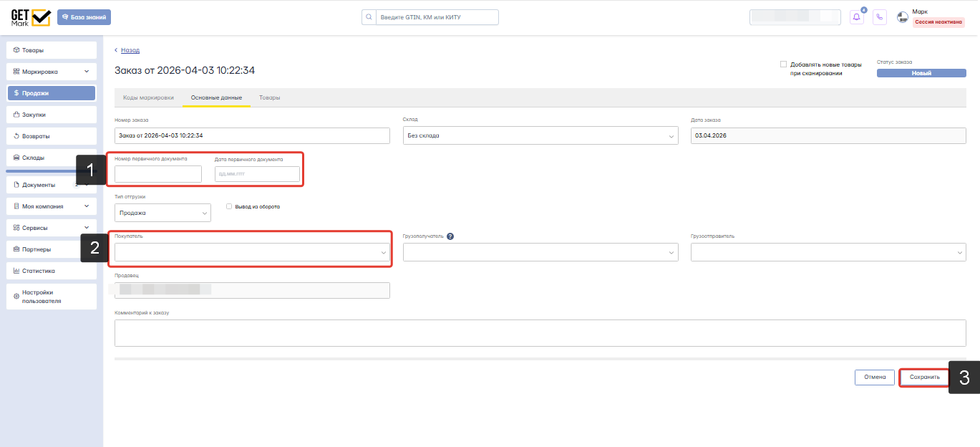The height and width of the screenshot is (447, 980).
Task: Click the Номер первичного документа field
Action: coord(158,174)
